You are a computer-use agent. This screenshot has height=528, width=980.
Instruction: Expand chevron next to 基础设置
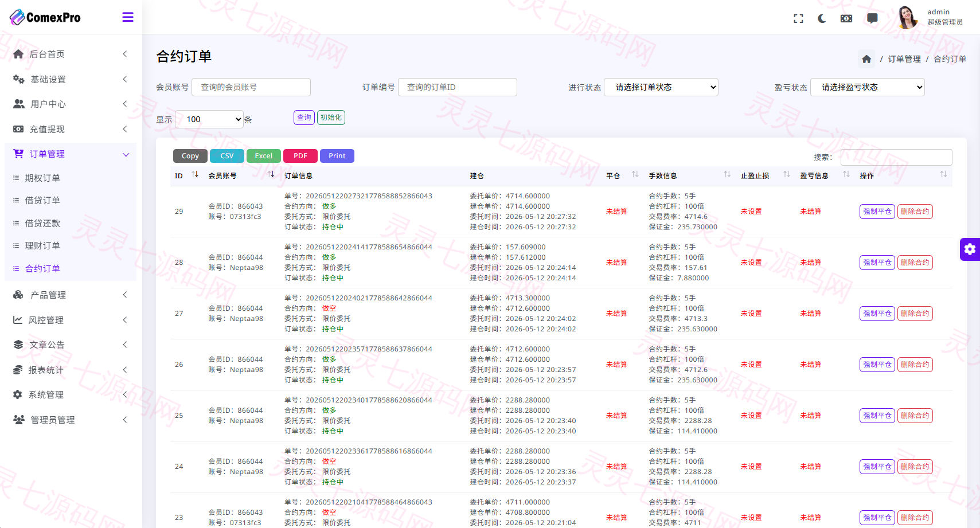click(x=125, y=79)
